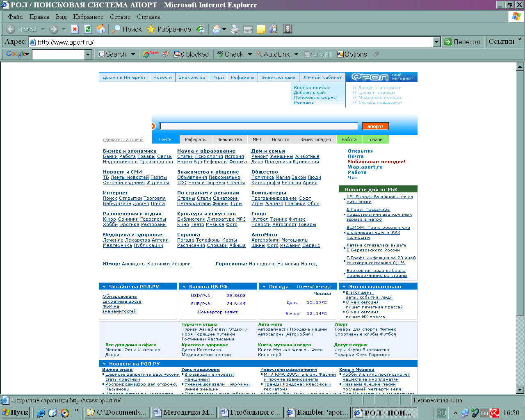Select the Работа search tab

coord(349,139)
